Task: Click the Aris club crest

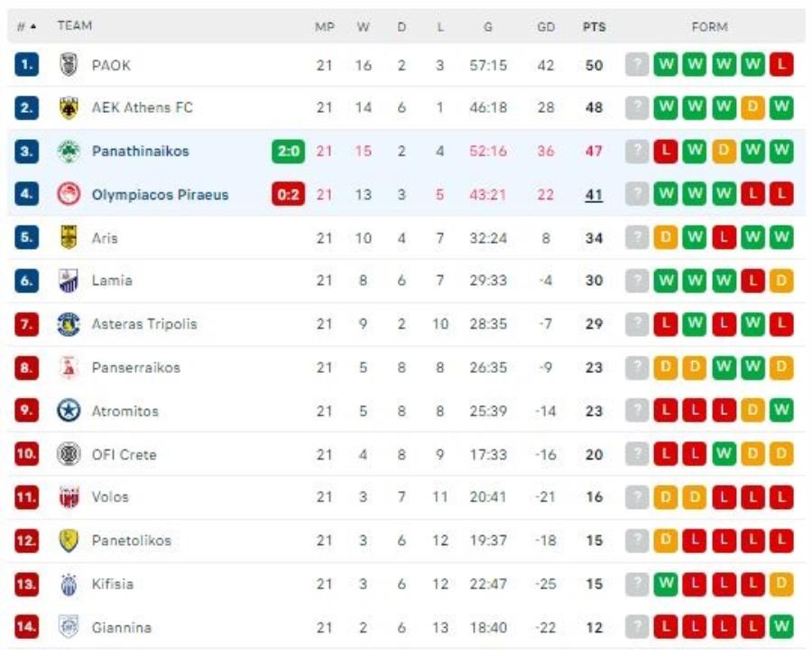Action: click(x=69, y=237)
